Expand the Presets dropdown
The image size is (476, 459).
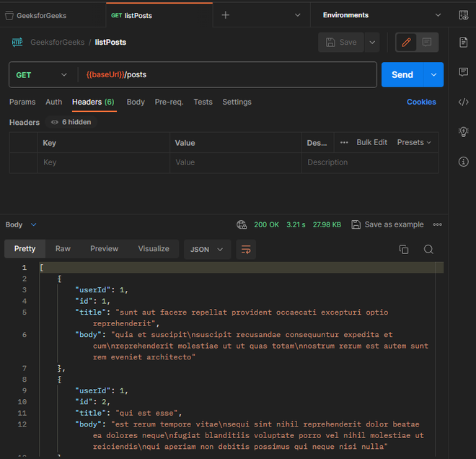414,143
